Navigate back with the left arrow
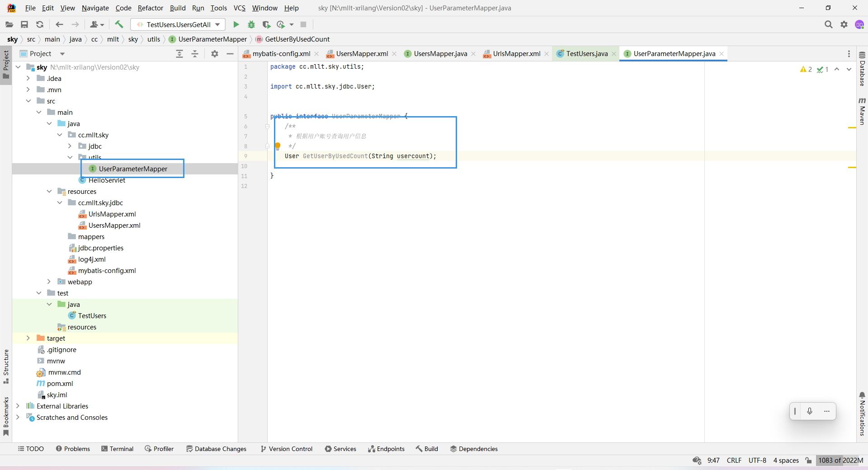Screen dimensions: 868x470 click(x=59, y=24)
